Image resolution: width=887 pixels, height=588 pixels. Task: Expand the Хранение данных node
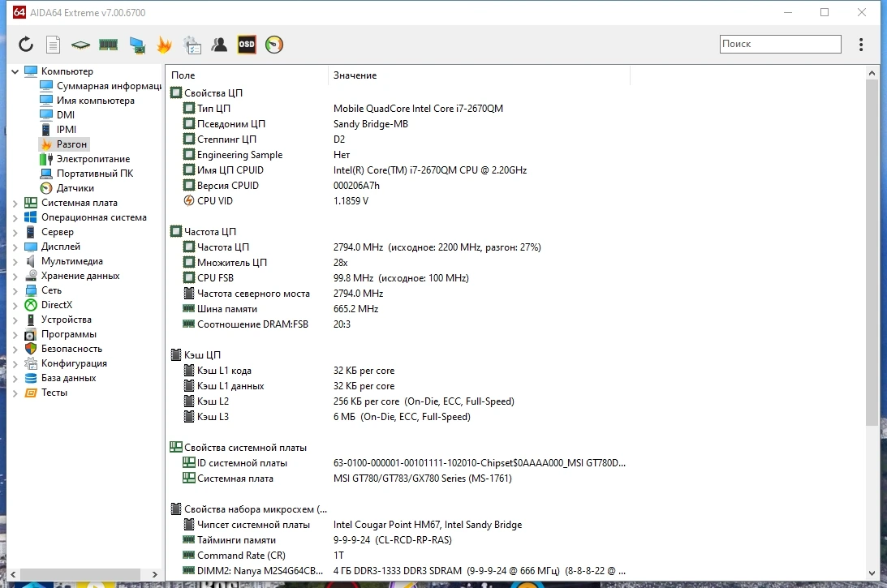pyautogui.click(x=15, y=277)
